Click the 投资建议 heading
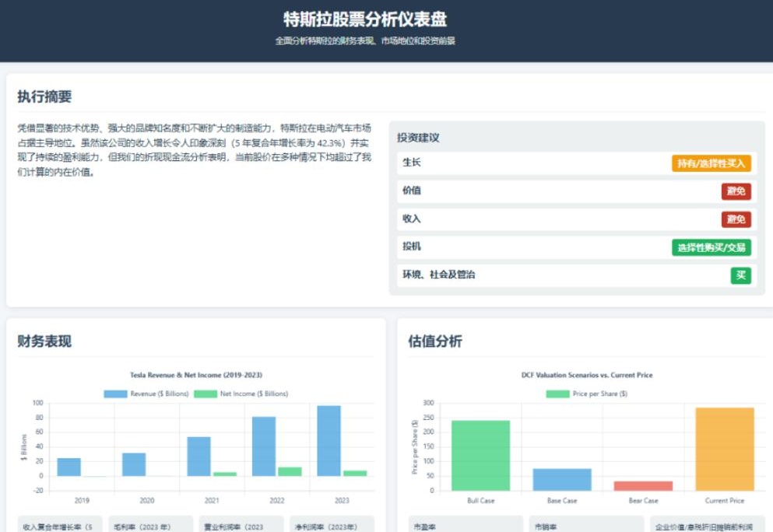The image size is (773, 532). (418, 138)
